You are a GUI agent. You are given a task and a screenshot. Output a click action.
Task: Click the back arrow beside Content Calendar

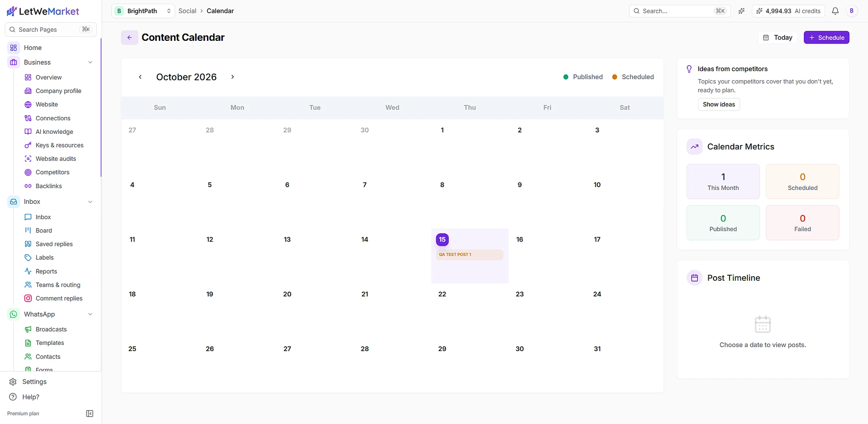[x=129, y=37]
